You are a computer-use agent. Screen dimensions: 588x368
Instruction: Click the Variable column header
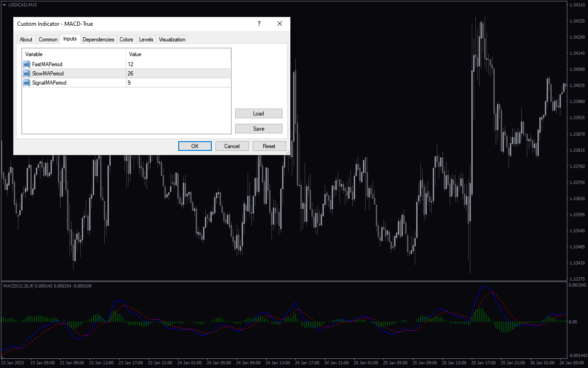tap(74, 54)
